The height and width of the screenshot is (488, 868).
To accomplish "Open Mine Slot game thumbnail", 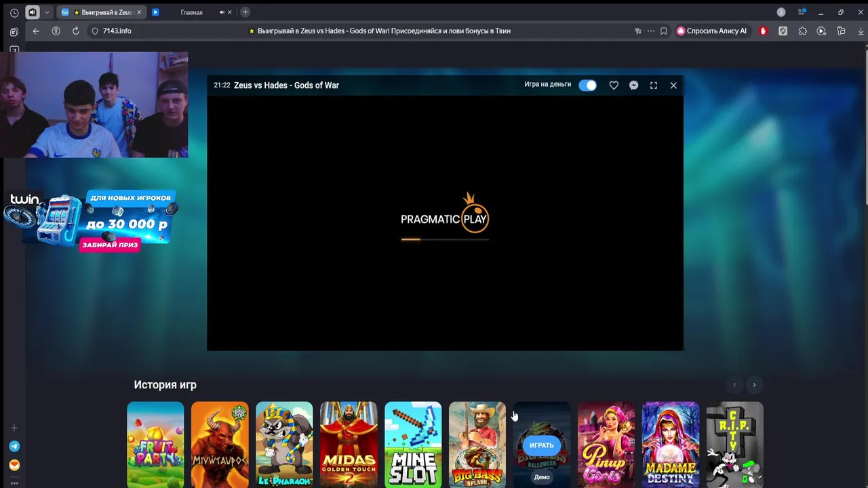I will pyautogui.click(x=413, y=445).
